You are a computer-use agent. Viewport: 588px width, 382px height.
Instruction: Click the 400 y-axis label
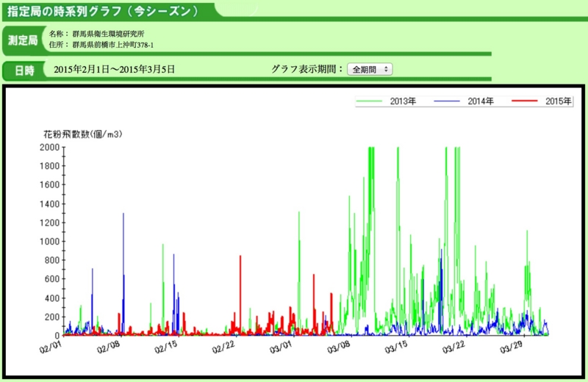click(x=52, y=298)
